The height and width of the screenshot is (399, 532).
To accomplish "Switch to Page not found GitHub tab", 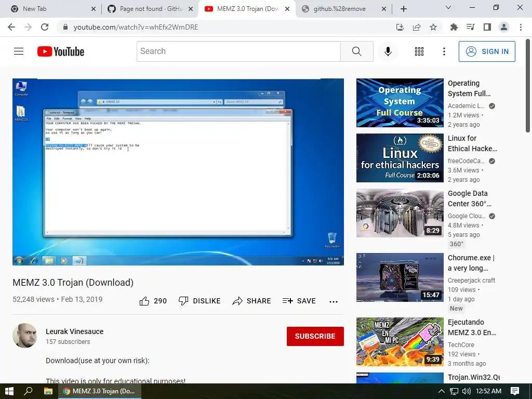I will click(150, 9).
